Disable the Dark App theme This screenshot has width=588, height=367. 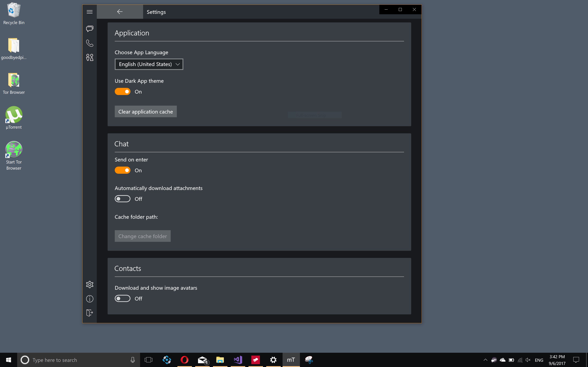click(x=123, y=92)
